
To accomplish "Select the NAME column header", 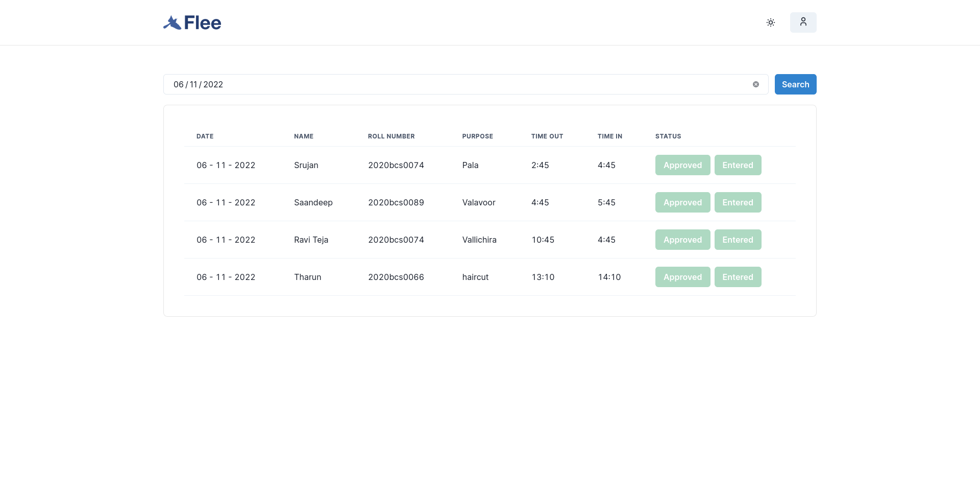I will coord(304,136).
